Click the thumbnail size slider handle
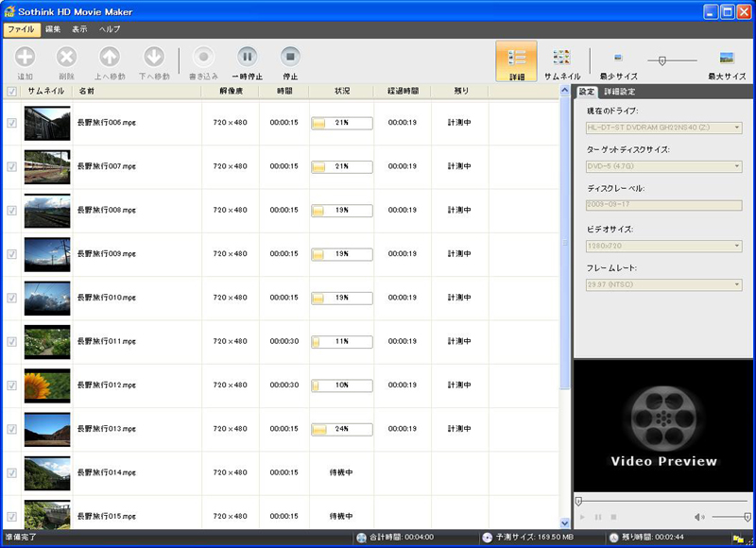756x548 pixels. tap(662, 60)
